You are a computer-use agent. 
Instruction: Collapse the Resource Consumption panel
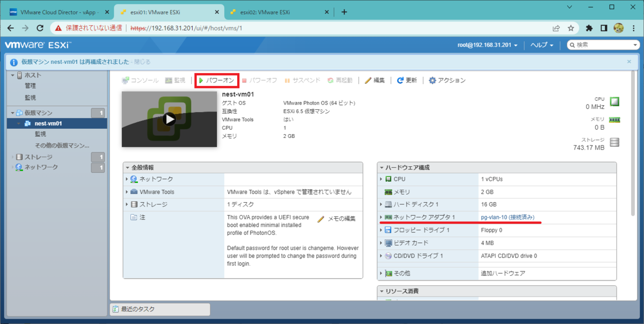(382, 291)
